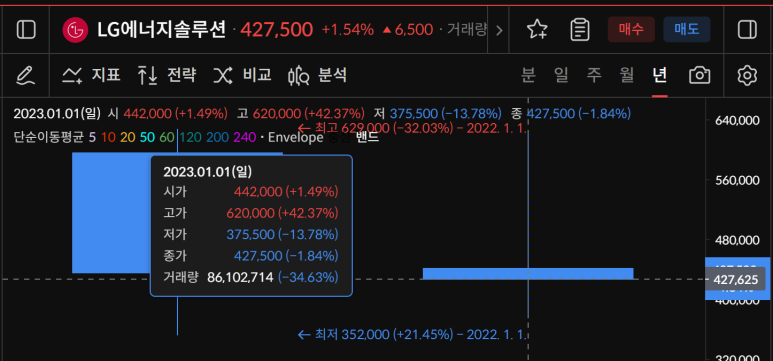Select moving average period 20
Image resolution: width=773 pixels, height=361 pixels.
[127, 137]
